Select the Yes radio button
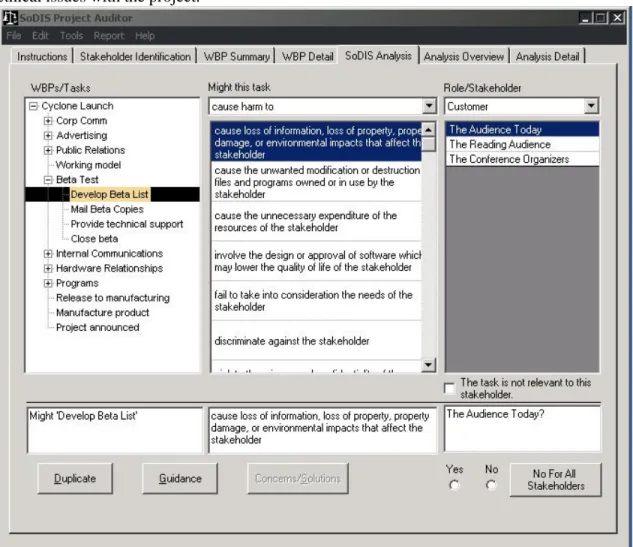The width and height of the screenshot is (633, 547). 454,485
